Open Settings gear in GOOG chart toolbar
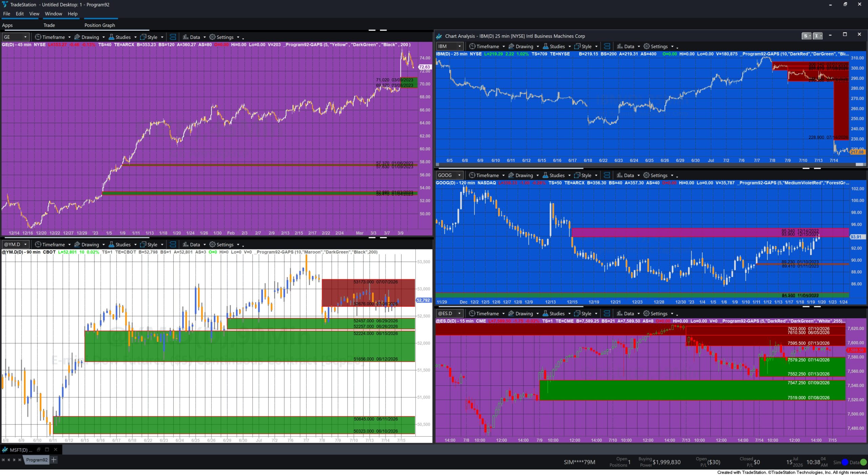 tap(647, 175)
